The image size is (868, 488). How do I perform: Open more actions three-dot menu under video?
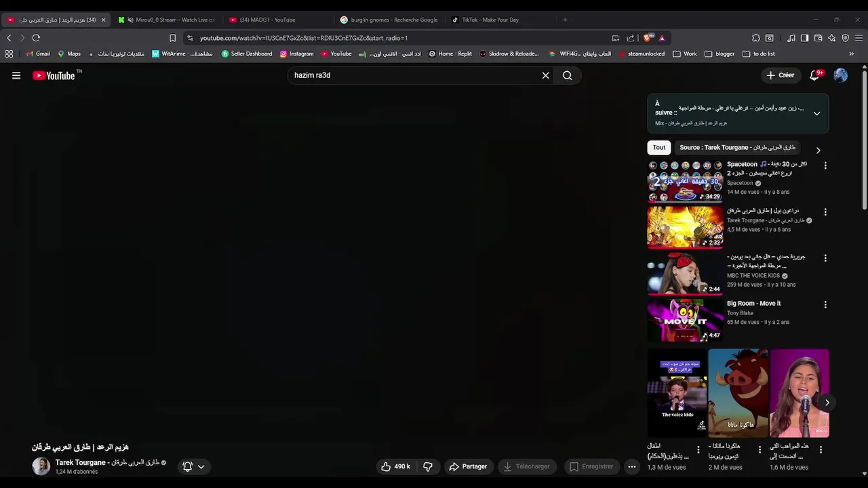coord(632,466)
